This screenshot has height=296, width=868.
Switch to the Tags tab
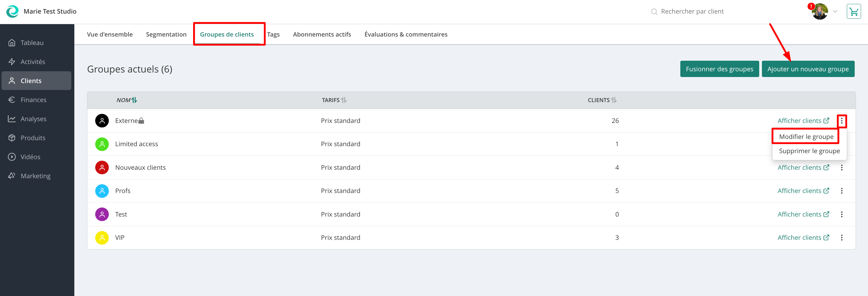pyautogui.click(x=273, y=34)
